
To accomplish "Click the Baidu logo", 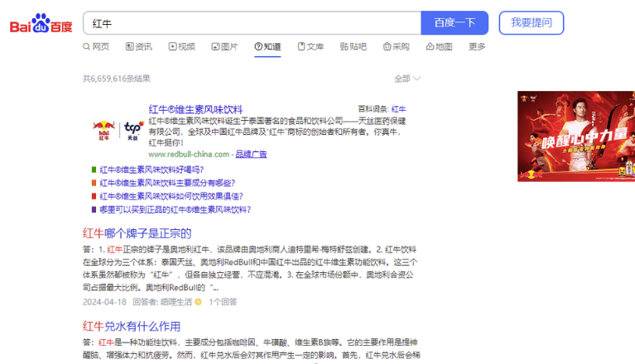I will (x=41, y=23).
